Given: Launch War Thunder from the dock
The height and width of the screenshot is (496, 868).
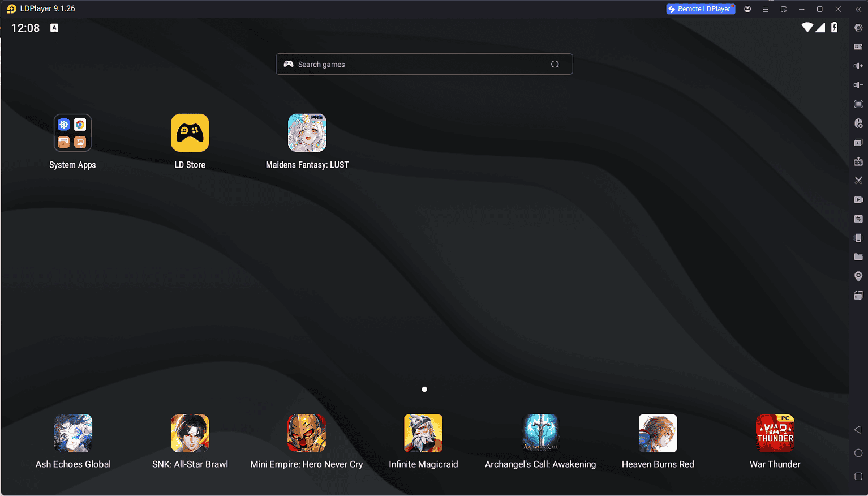Looking at the screenshot, I should pyautogui.click(x=775, y=433).
